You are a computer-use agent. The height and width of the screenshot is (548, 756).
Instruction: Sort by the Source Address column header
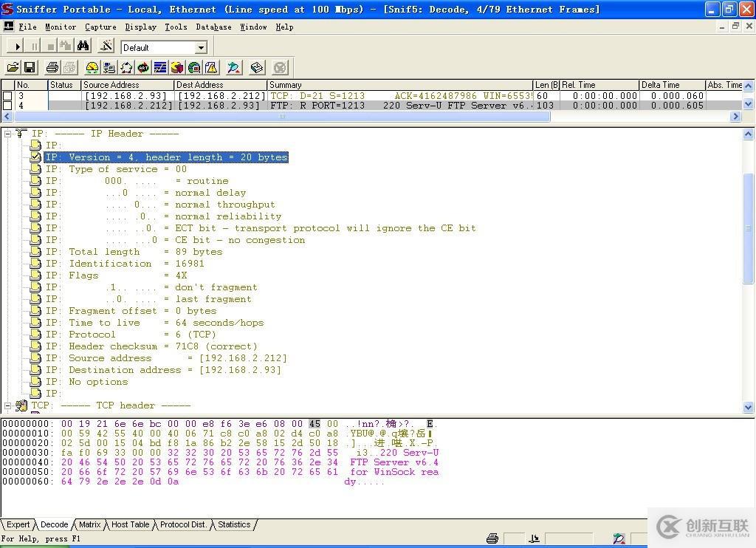(111, 85)
